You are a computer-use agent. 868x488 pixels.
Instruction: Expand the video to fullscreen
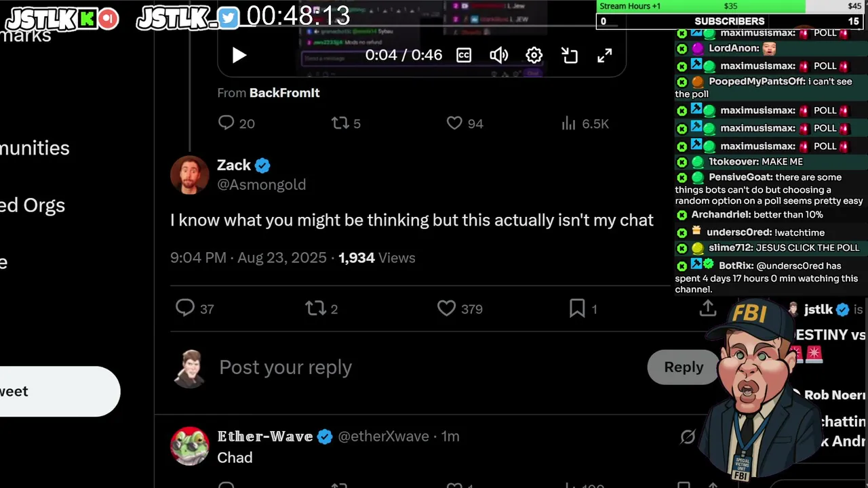tap(605, 56)
